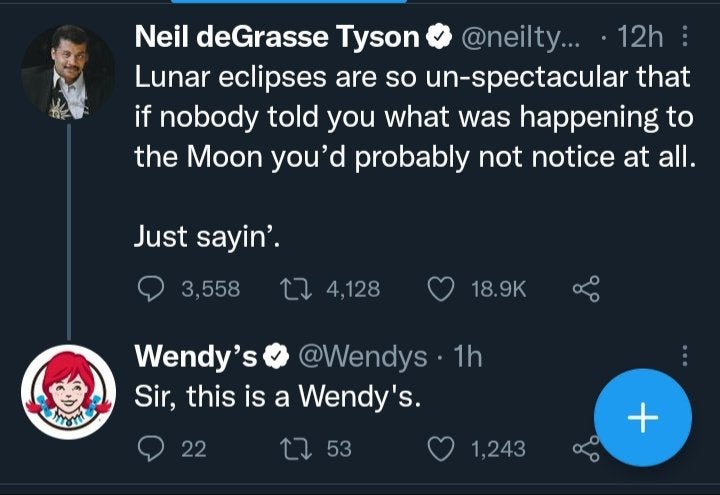The height and width of the screenshot is (495, 720).
Task: Reply to Neil deGrasse Tyson's tweet
Action: pyautogui.click(x=151, y=289)
